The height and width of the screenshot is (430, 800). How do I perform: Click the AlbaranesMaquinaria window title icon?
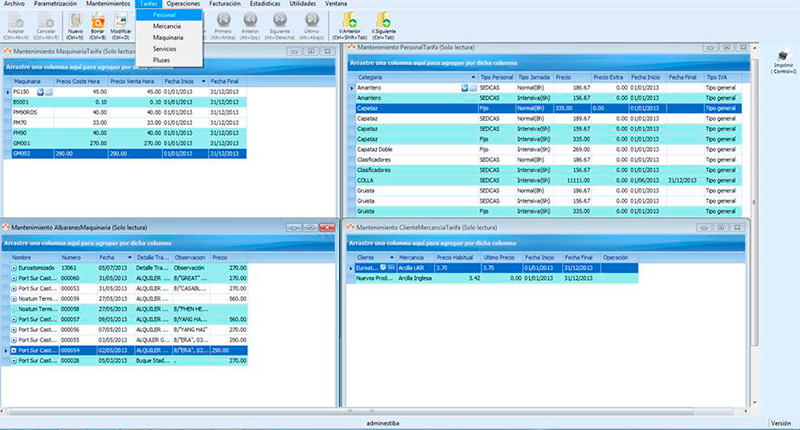[6, 227]
